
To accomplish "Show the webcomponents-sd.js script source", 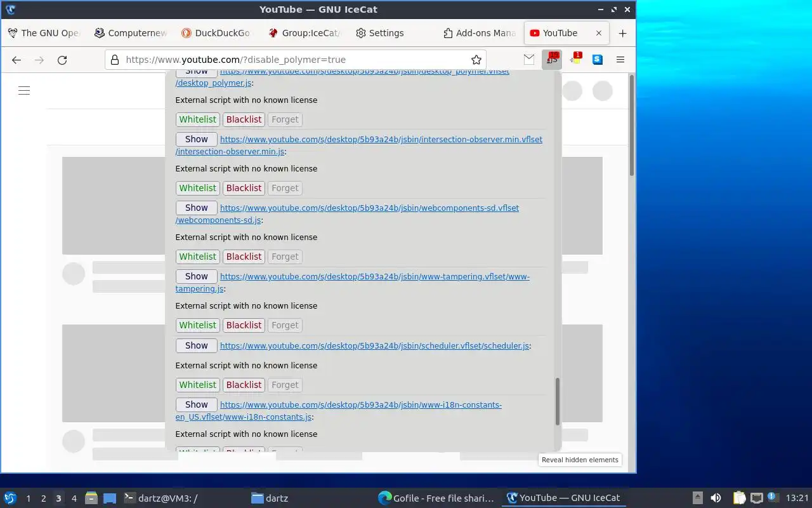I will click(197, 208).
